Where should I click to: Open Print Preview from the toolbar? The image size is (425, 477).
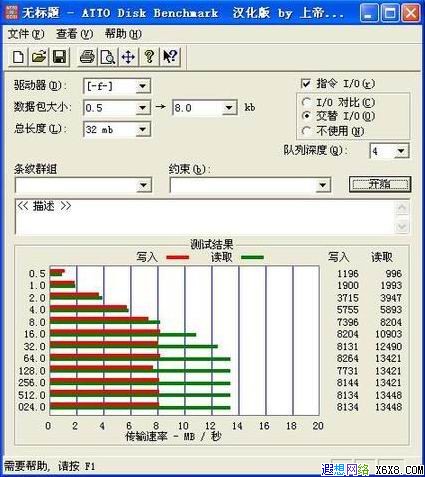108,57
